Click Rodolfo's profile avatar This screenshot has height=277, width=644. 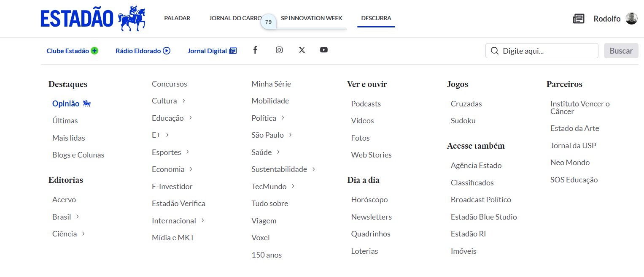coord(631,19)
